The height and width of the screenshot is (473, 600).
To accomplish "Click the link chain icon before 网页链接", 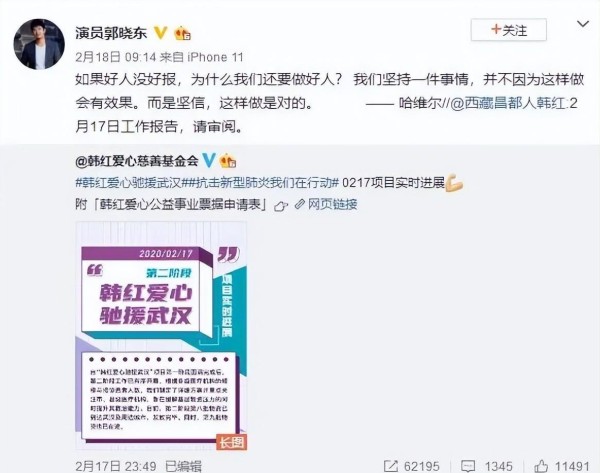I will pyautogui.click(x=300, y=204).
